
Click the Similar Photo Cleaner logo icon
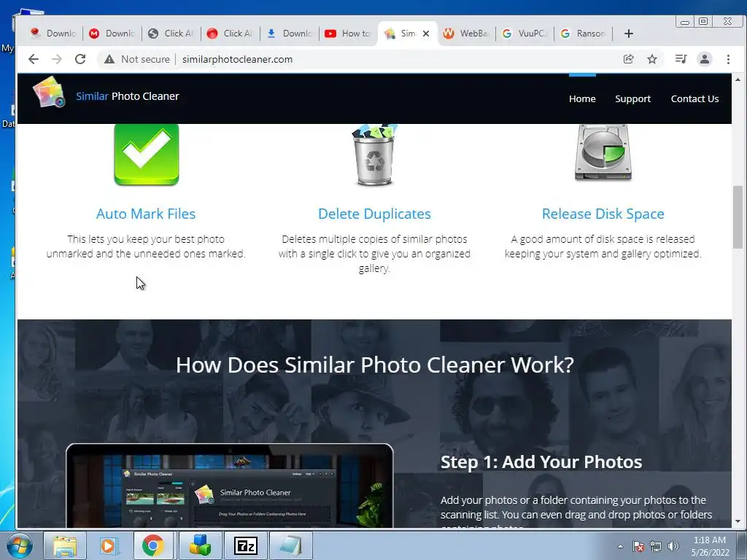point(49,93)
